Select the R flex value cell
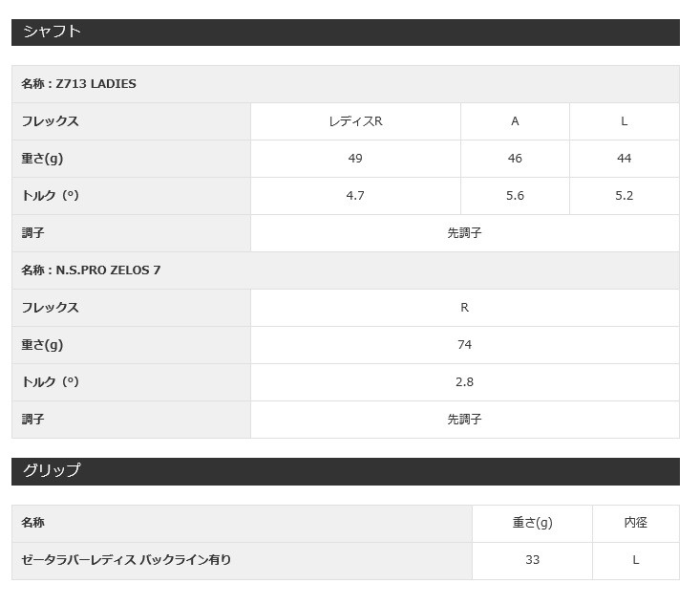 [x=464, y=308]
